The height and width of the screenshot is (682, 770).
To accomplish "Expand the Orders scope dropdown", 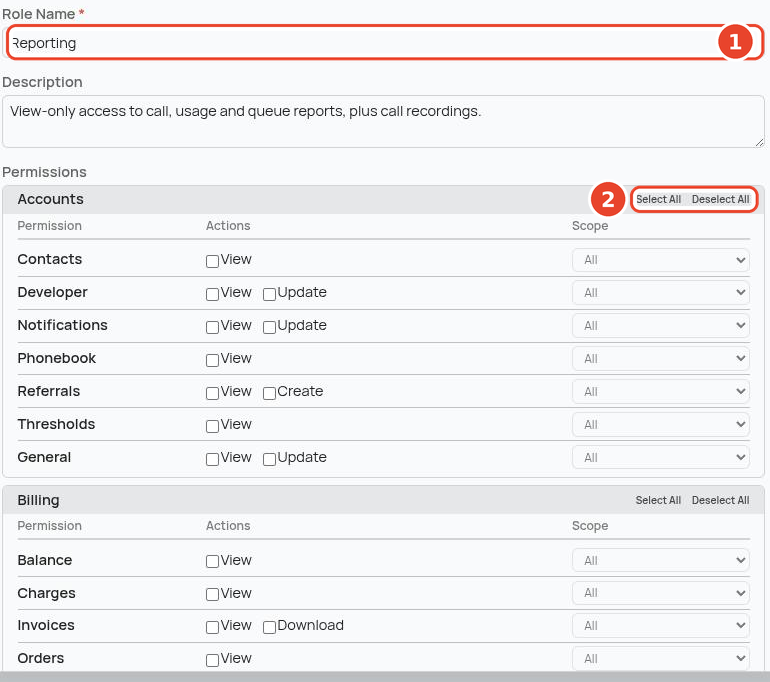I will [x=660, y=658].
